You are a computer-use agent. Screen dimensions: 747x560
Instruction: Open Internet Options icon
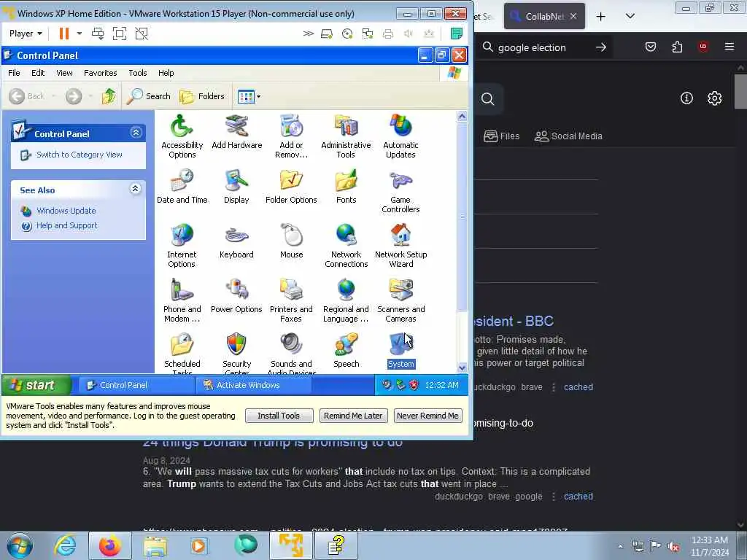tap(182, 246)
